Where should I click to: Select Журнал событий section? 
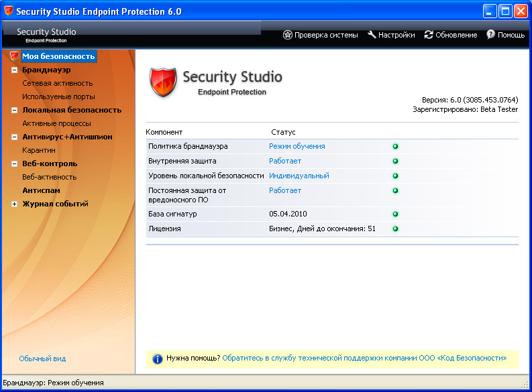[x=55, y=204]
